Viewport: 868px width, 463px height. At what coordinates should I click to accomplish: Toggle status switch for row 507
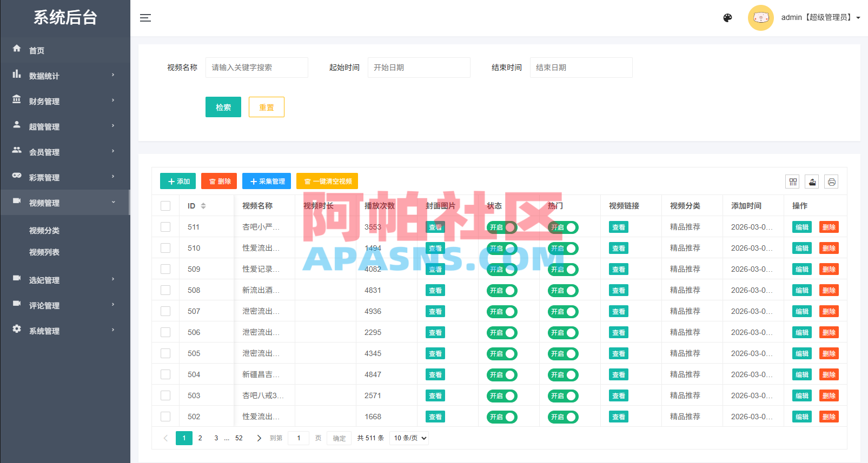[x=502, y=312]
